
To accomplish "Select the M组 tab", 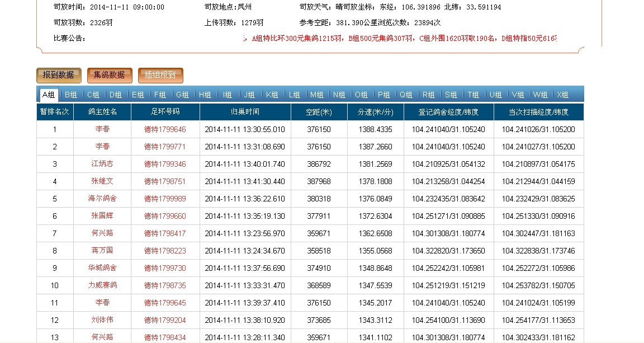I will [x=317, y=95].
